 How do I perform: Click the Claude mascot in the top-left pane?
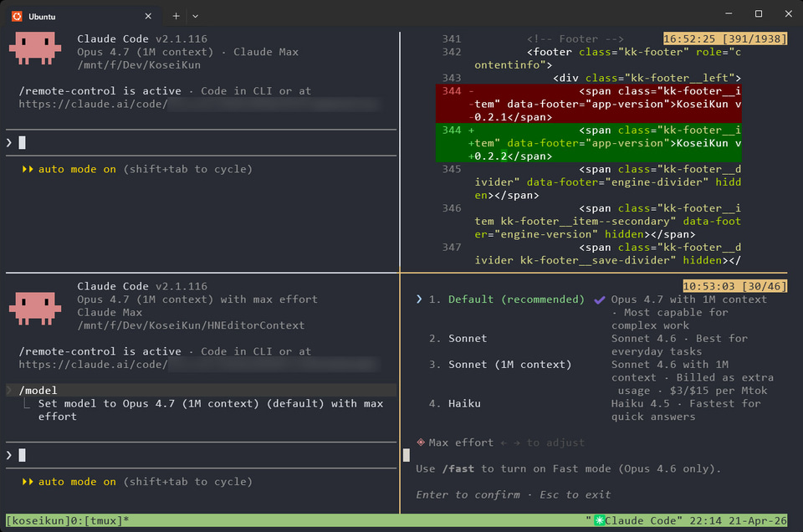pyautogui.click(x=35, y=49)
